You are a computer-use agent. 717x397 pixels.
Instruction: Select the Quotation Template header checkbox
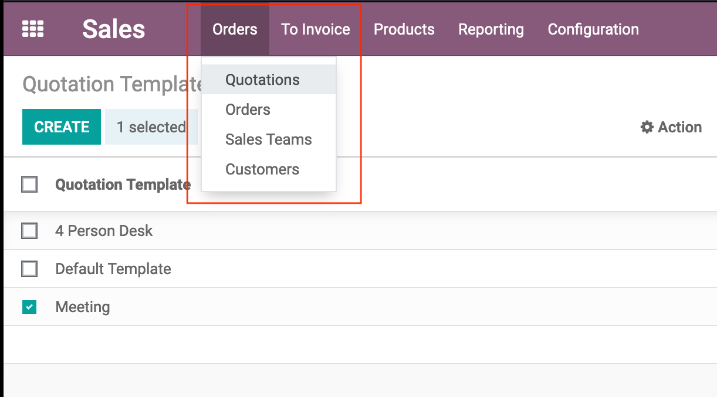click(x=29, y=185)
